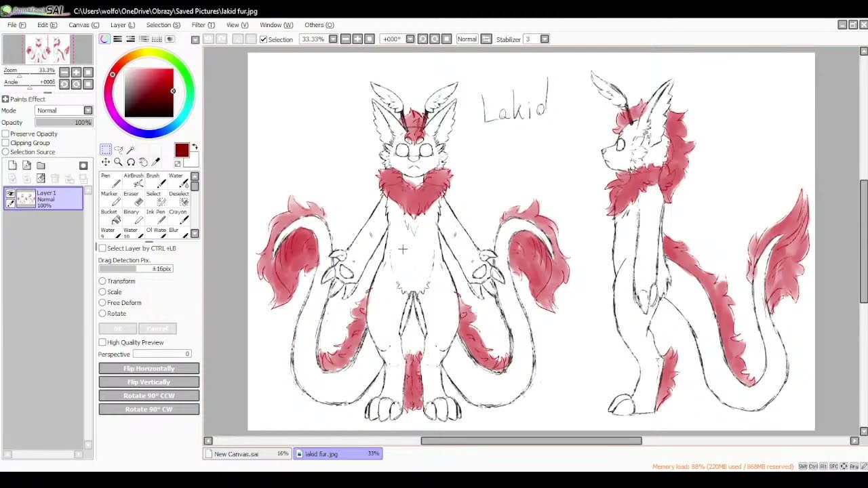Screen dimensions: 868x488
Task: Toggle Preserve Opacity checkbox
Action: (x=5, y=134)
